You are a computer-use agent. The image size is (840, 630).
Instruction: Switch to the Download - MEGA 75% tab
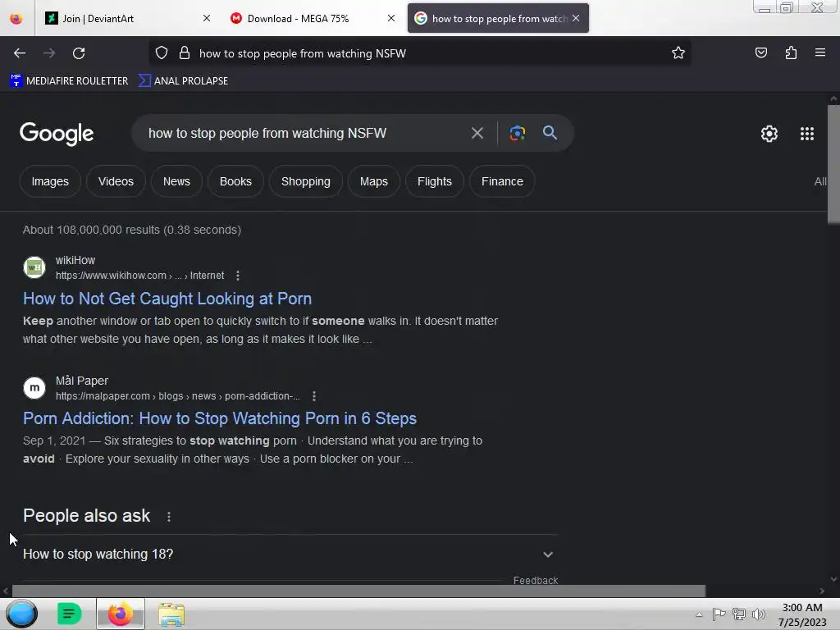point(313,18)
